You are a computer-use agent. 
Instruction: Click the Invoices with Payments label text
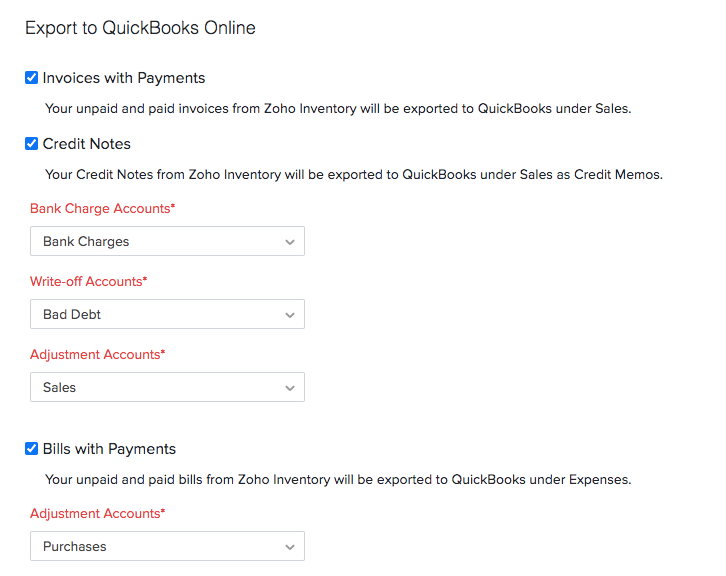[124, 78]
